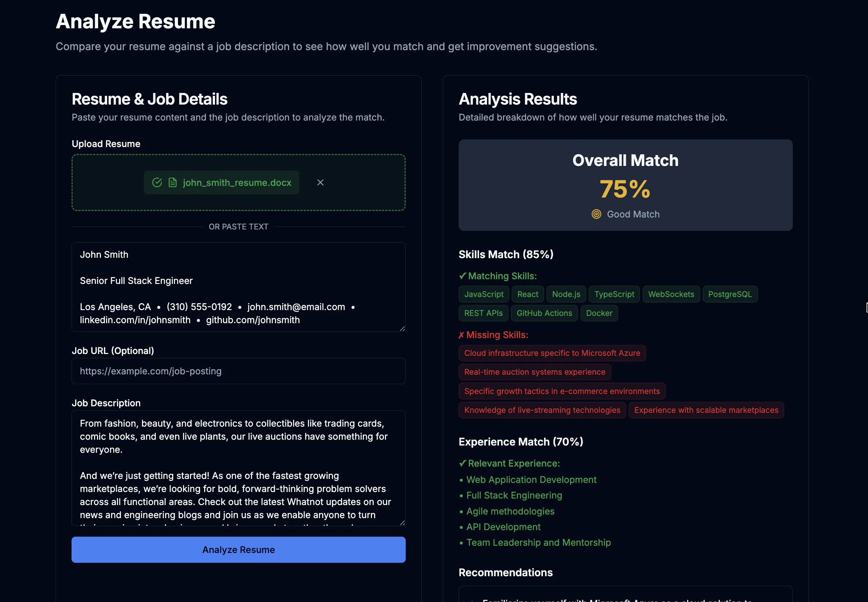Viewport: 868px width, 602px height.
Task: Select the TypeScript skill tag
Action: click(614, 294)
